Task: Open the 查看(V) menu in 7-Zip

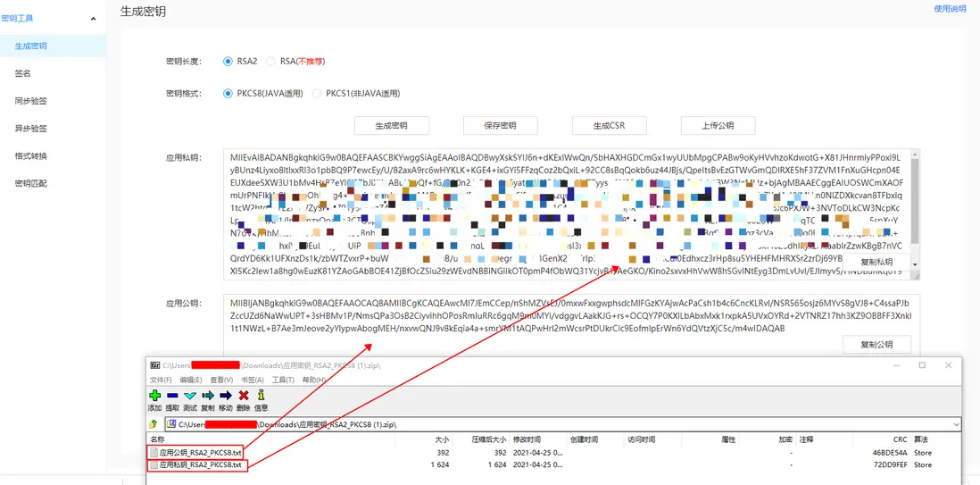Action: point(221,380)
